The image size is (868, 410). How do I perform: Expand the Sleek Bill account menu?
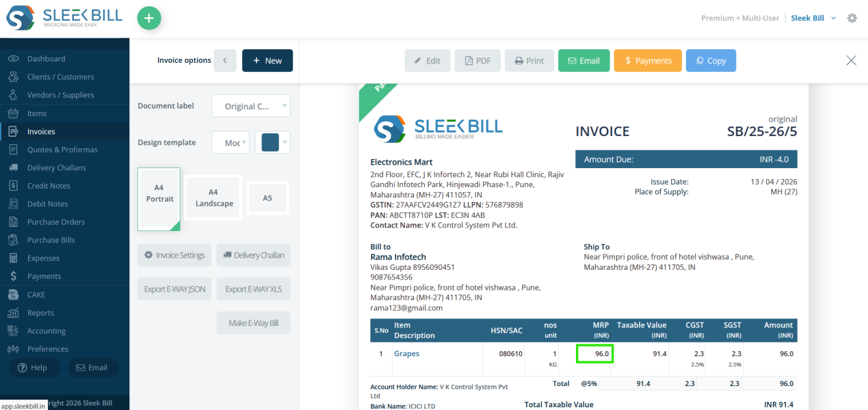point(813,18)
